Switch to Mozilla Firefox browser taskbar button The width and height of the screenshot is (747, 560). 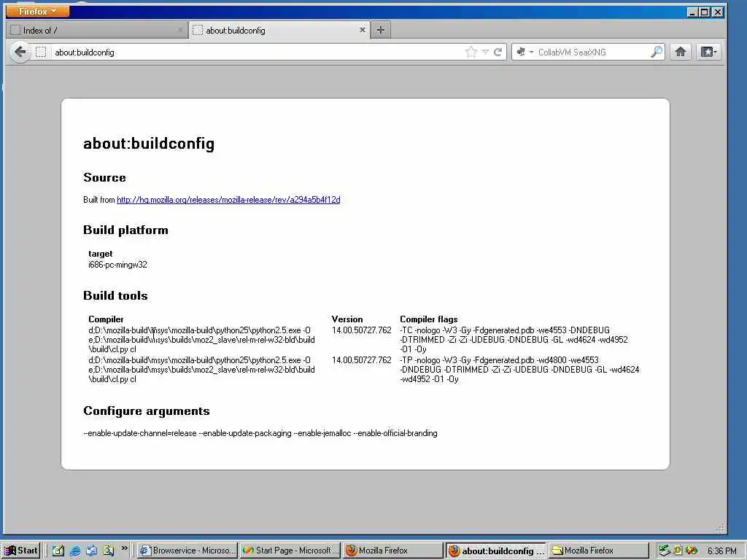(393, 551)
